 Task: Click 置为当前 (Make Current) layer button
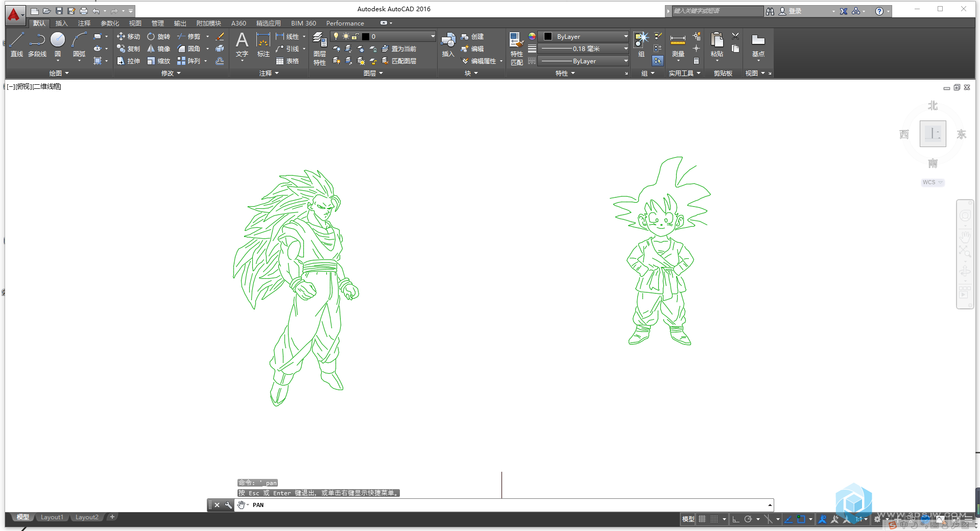(x=399, y=49)
